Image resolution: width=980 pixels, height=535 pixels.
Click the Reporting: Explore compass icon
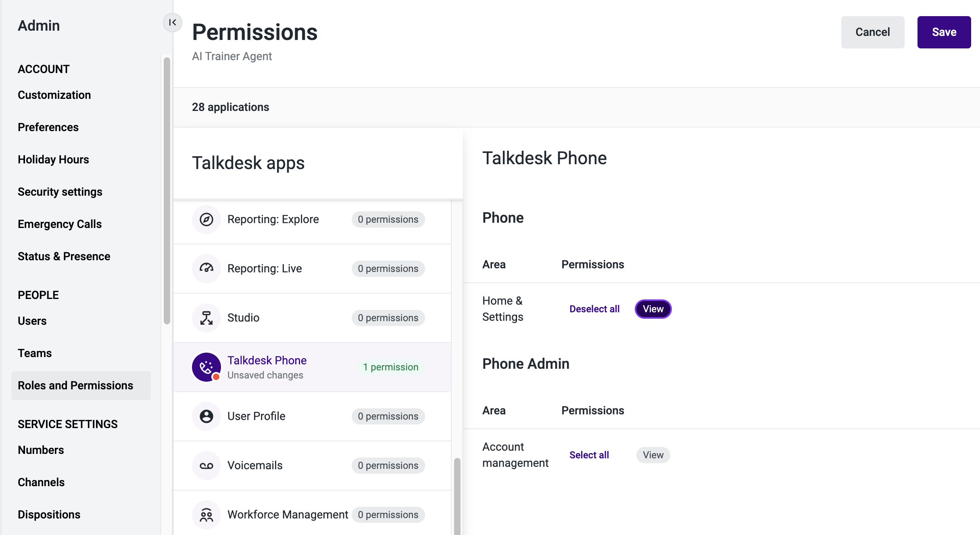point(206,219)
